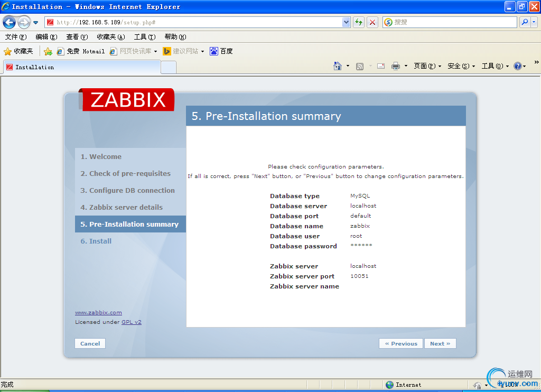Image resolution: width=541 pixels, height=392 pixels.
Task: Select step 1. Welcome
Action: coord(101,157)
